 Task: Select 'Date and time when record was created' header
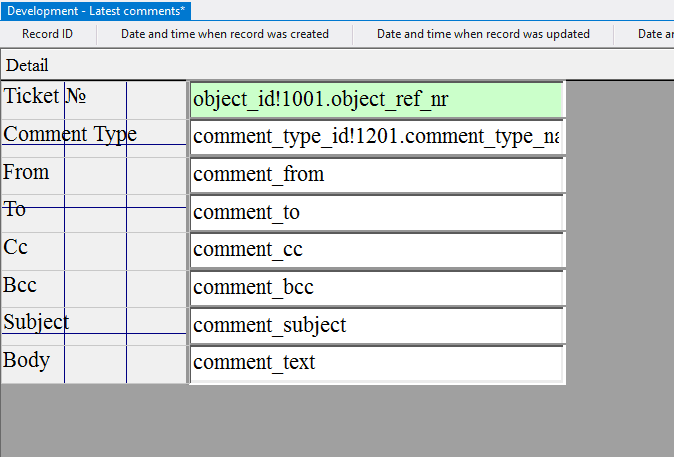point(224,34)
